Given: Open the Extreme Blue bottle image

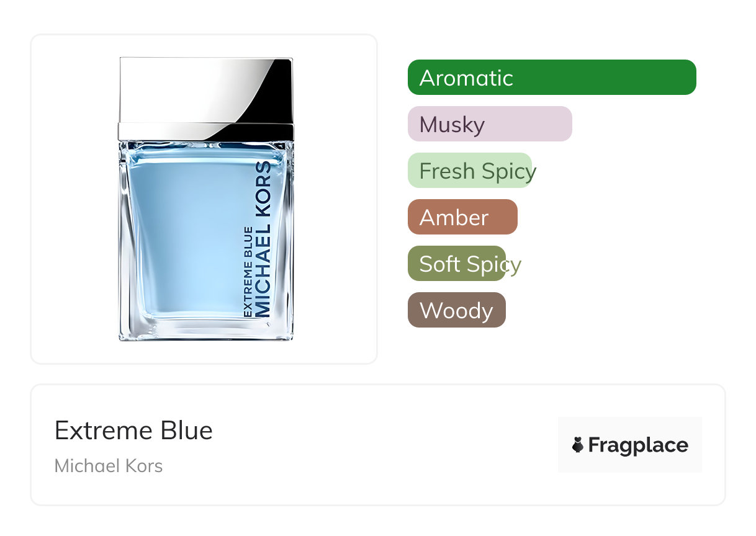Looking at the screenshot, I should click(205, 199).
